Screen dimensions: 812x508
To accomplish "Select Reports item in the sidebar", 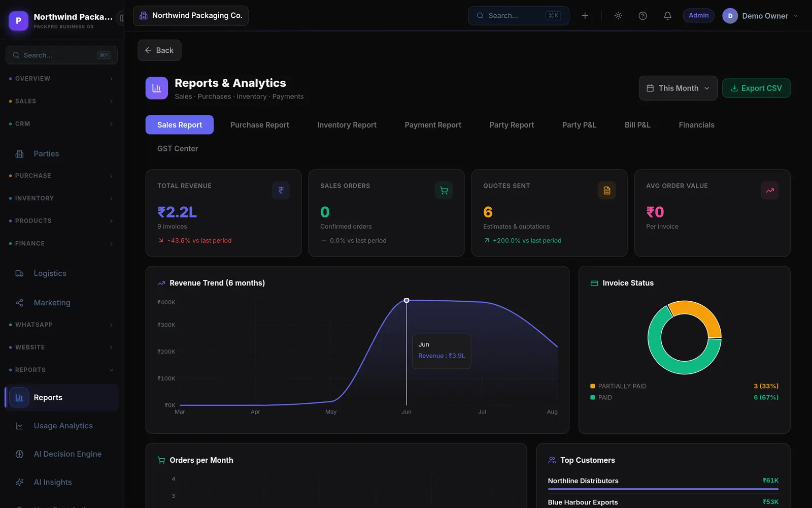I will coord(62,397).
